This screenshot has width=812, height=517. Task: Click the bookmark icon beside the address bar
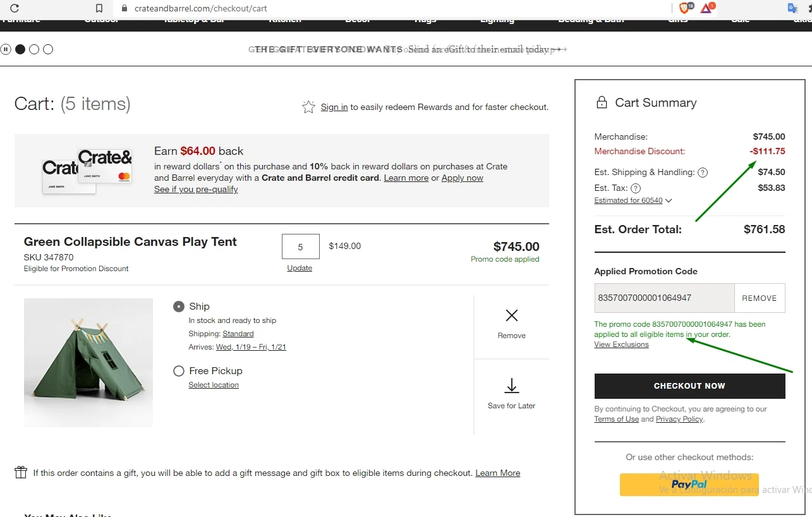[99, 9]
